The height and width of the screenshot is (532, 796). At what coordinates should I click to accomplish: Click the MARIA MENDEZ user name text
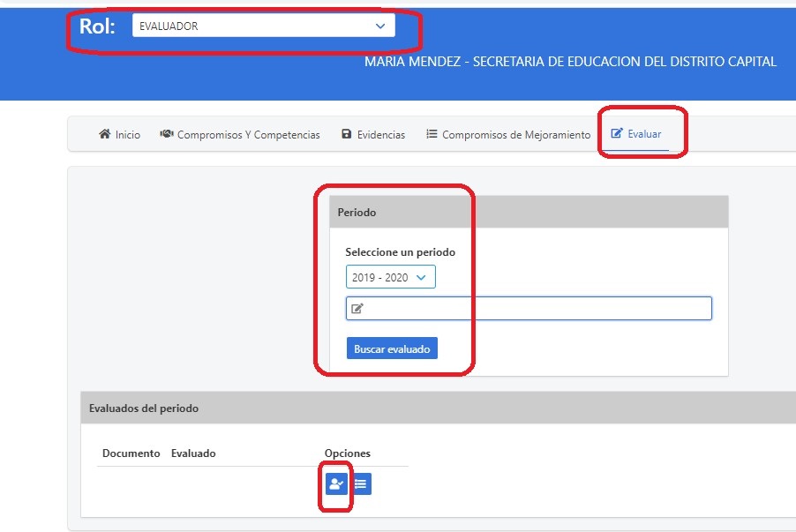point(412,62)
